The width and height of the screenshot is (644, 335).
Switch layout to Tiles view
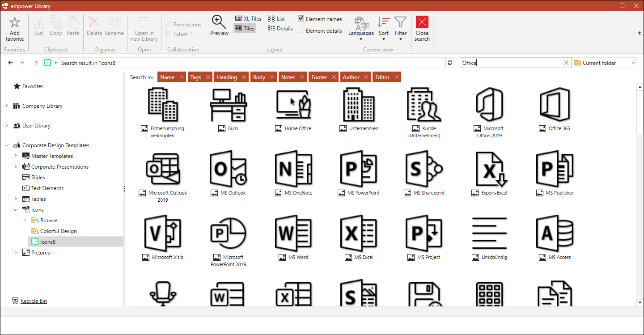point(245,29)
